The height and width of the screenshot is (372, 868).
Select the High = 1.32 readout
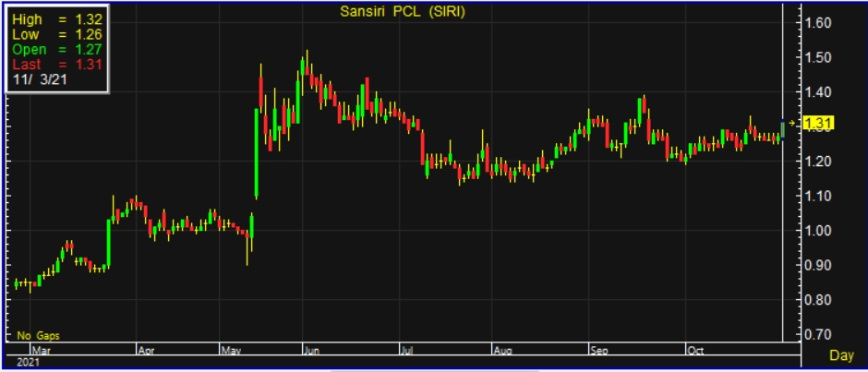57,20
